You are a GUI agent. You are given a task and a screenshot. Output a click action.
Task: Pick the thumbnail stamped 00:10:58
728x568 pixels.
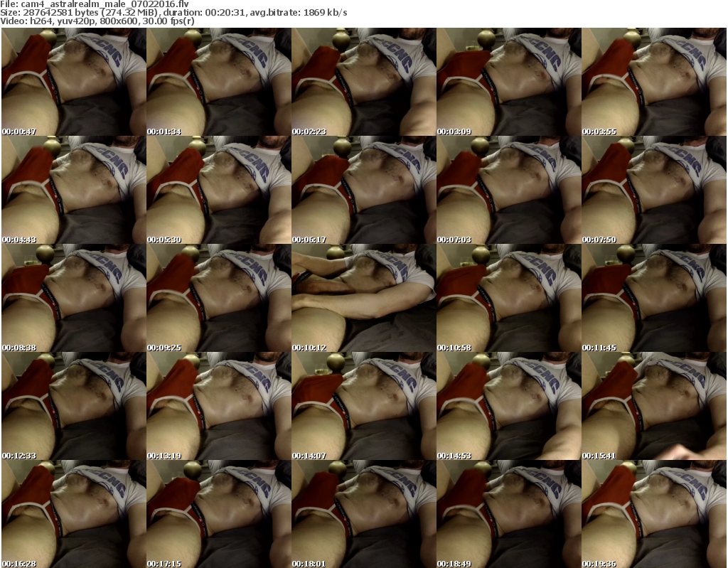point(509,298)
